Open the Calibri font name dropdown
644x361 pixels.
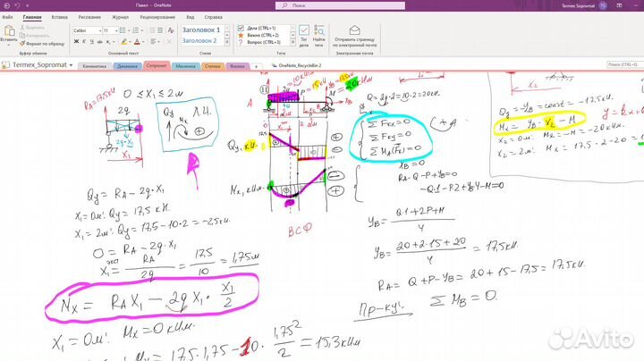(x=87, y=29)
